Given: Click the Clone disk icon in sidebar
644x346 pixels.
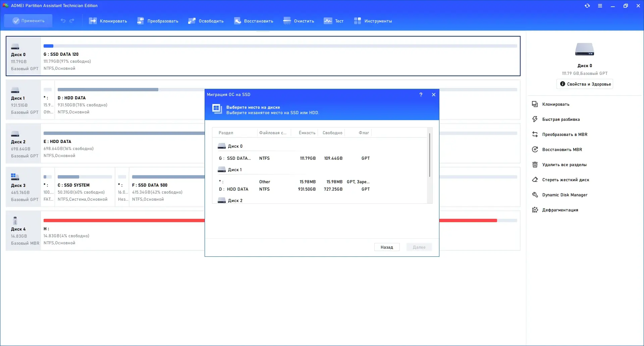Looking at the screenshot, I should (x=535, y=104).
